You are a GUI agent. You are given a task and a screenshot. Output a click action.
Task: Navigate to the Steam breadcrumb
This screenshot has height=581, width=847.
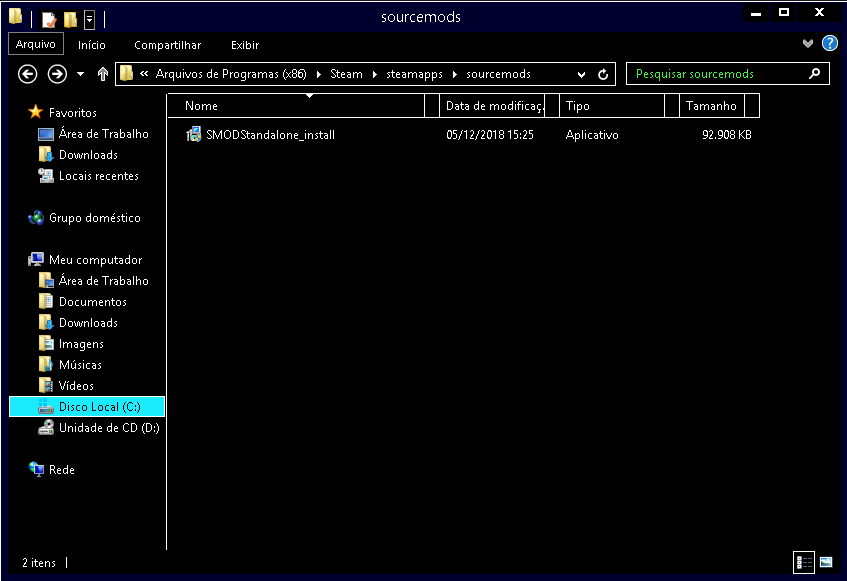point(346,74)
